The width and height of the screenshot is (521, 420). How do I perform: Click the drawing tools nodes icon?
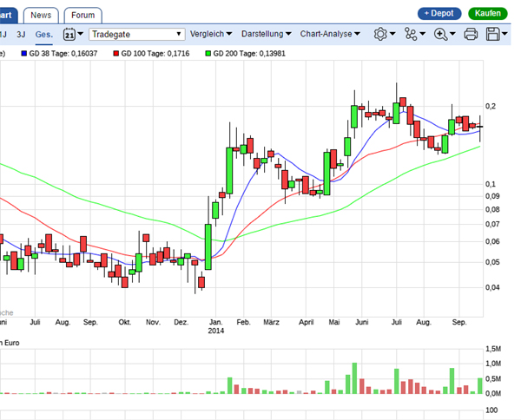[411, 34]
